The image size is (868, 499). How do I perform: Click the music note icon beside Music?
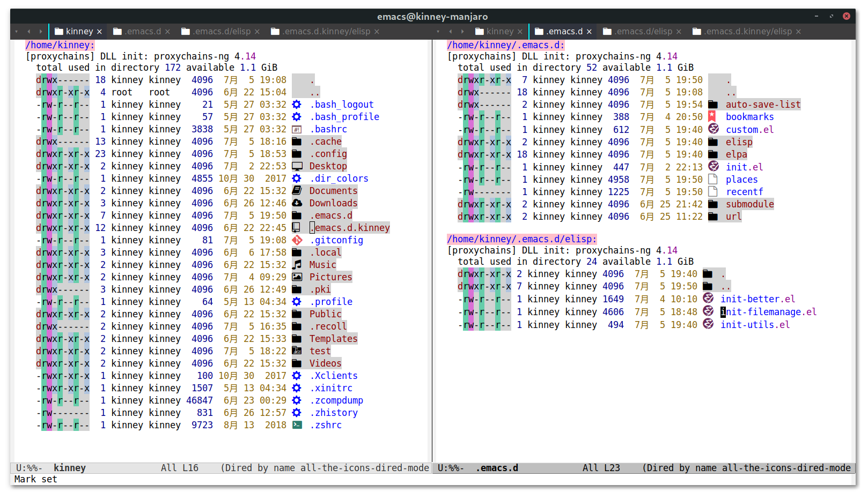pyautogui.click(x=297, y=264)
